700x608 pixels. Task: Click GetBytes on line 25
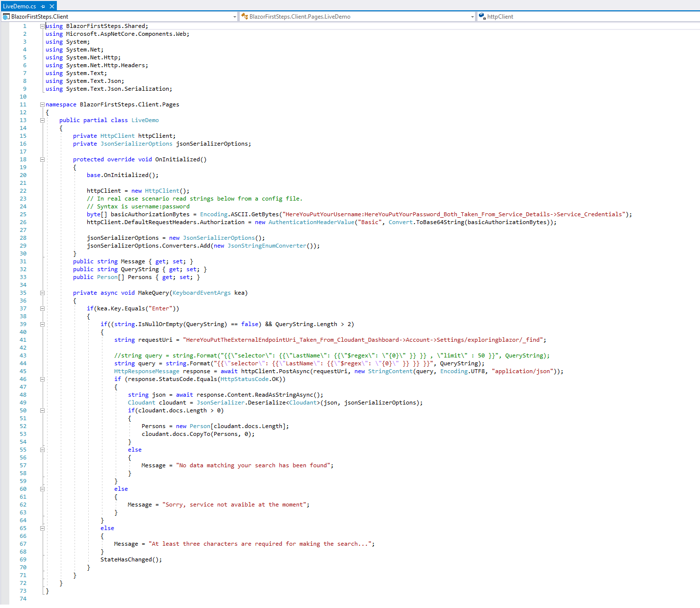(265, 214)
